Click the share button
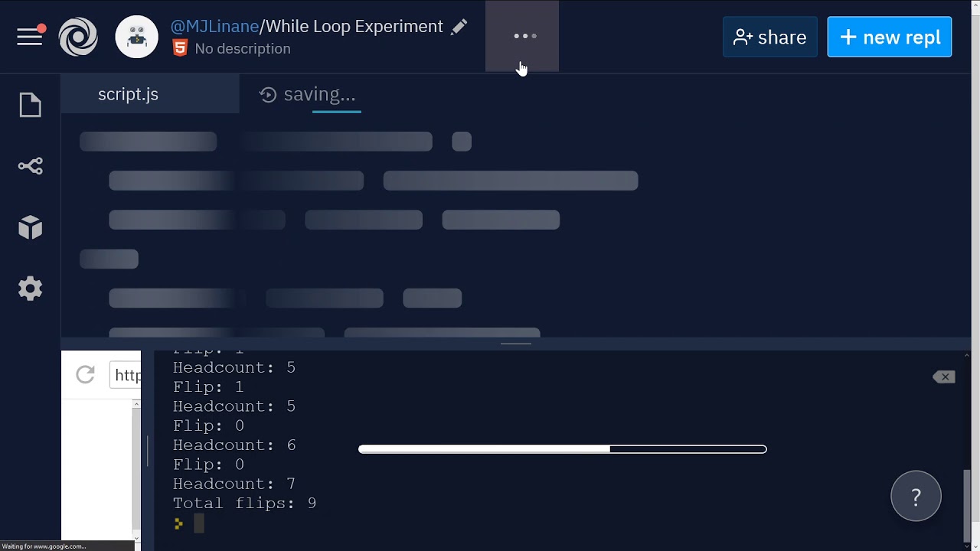980x551 pixels. pyautogui.click(x=770, y=37)
